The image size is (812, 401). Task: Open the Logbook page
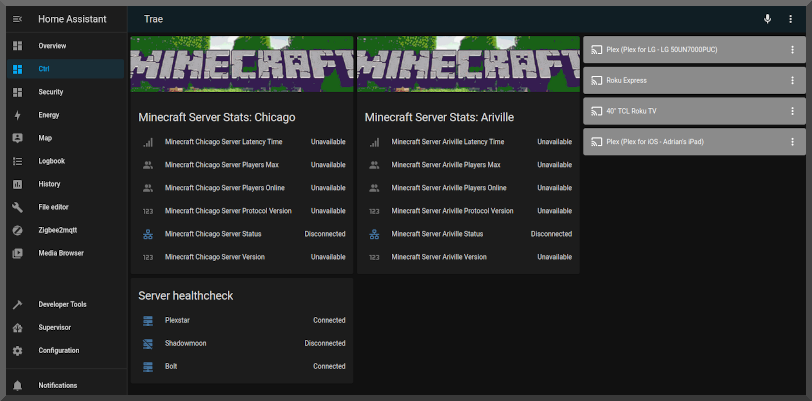pyautogui.click(x=51, y=161)
